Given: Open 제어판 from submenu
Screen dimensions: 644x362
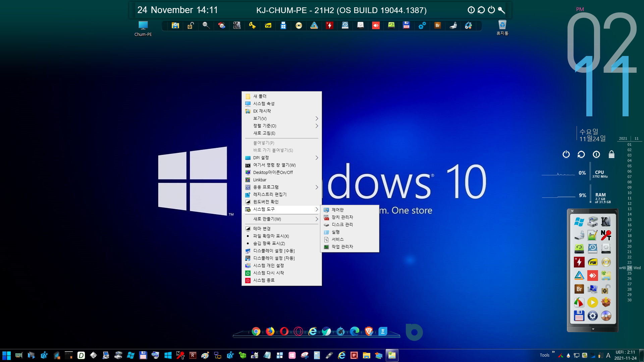Looking at the screenshot, I should pyautogui.click(x=350, y=210).
